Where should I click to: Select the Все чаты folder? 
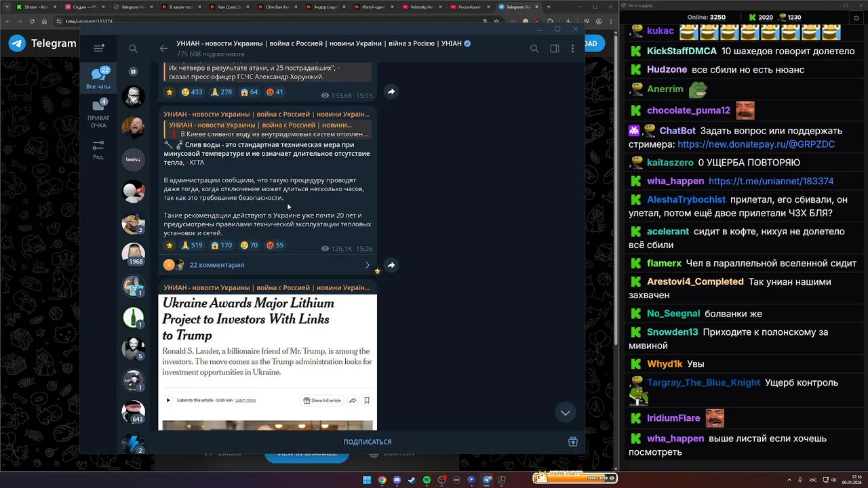coord(98,79)
